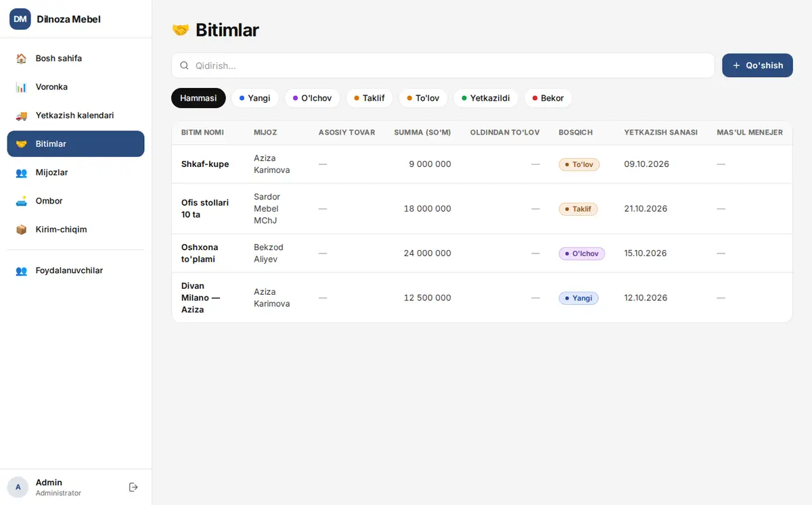Click the 18 000 000 amount
Image resolution: width=812 pixels, height=505 pixels.
(x=427, y=209)
